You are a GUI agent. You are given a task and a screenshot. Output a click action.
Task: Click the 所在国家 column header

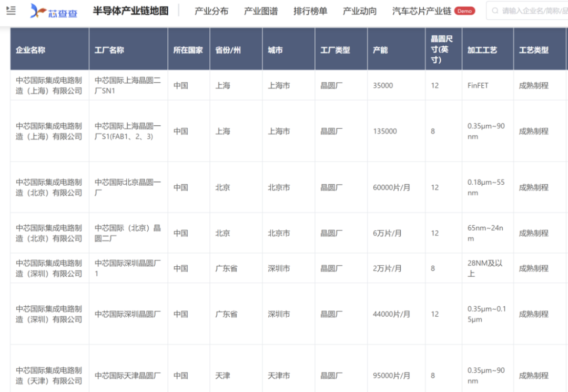click(189, 49)
